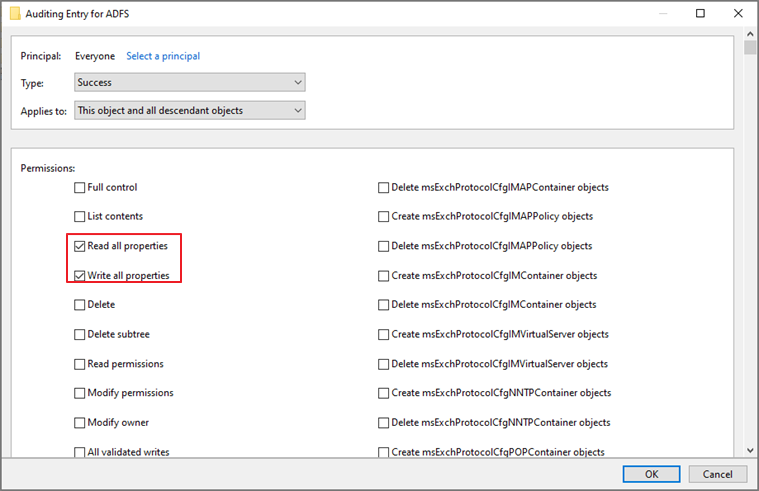
Task: Enable Create msExchProtocolCfgNNTPContainer objects
Action: coord(383,393)
